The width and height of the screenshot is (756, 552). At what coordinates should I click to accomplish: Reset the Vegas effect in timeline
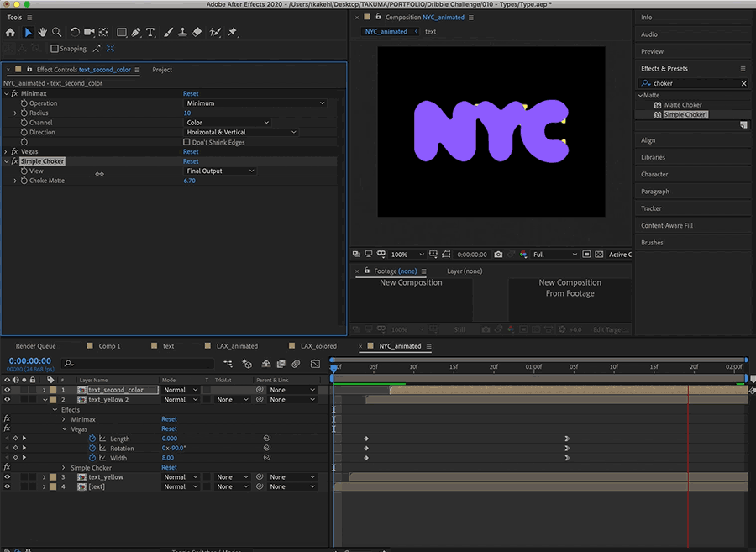169,428
